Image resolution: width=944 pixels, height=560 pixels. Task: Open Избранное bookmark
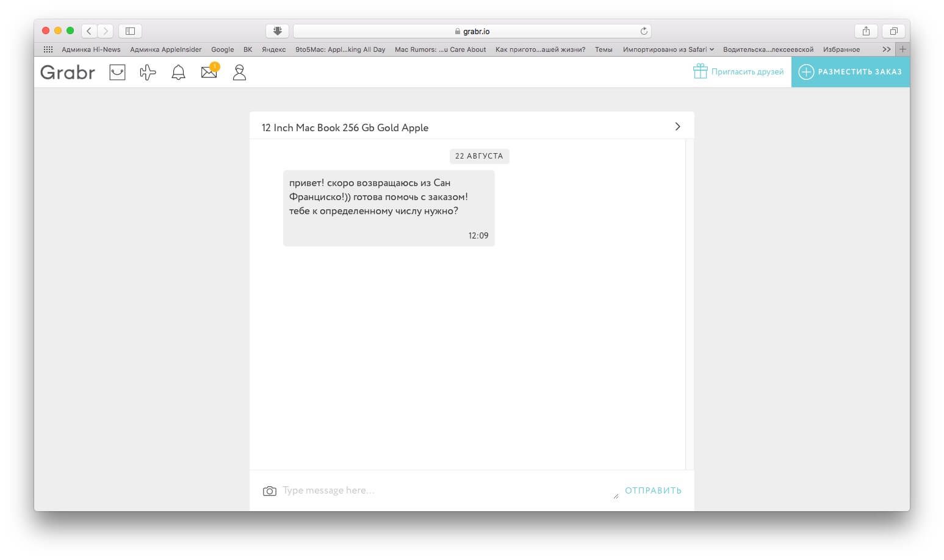point(841,49)
